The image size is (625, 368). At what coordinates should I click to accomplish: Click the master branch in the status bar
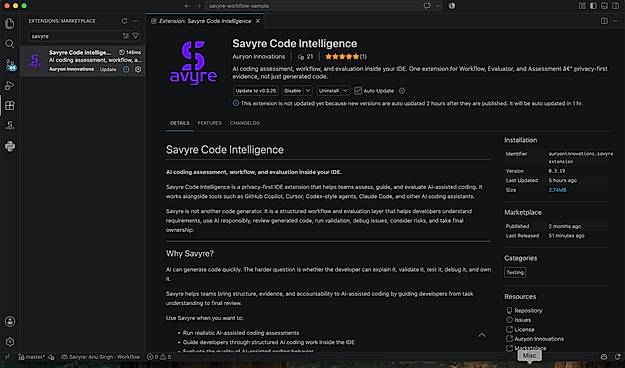pos(31,357)
